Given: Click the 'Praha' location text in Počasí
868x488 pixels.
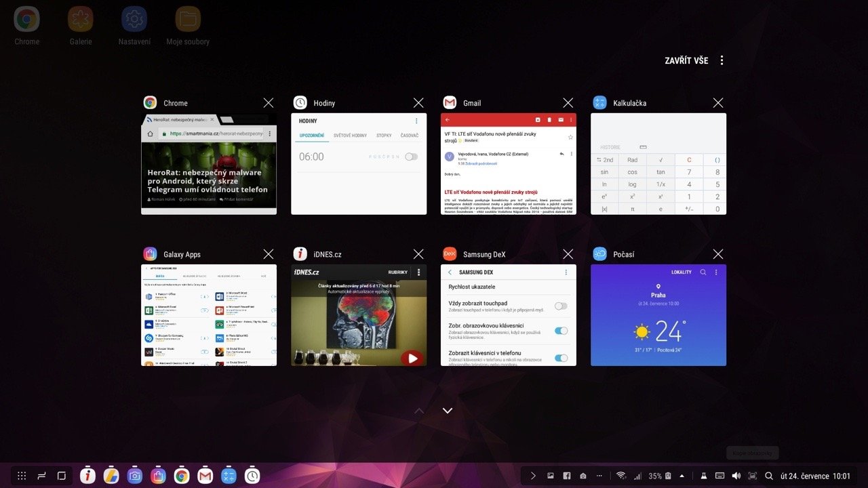Looking at the screenshot, I should (x=658, y=296).
